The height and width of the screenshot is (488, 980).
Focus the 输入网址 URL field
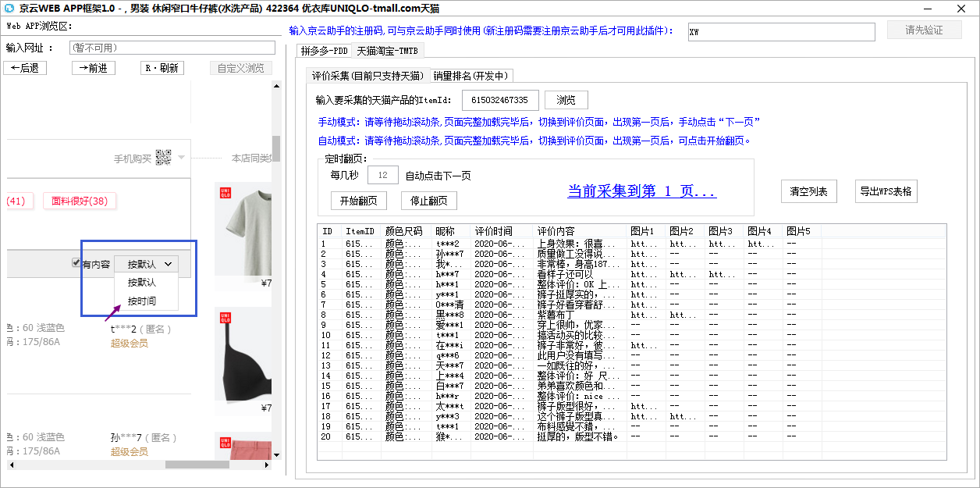(x=172, y=48)
